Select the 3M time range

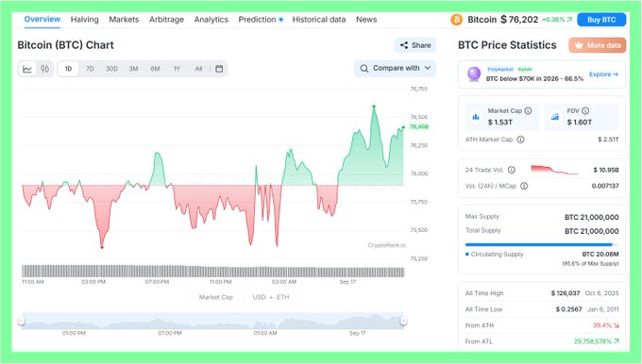point(133,69)
